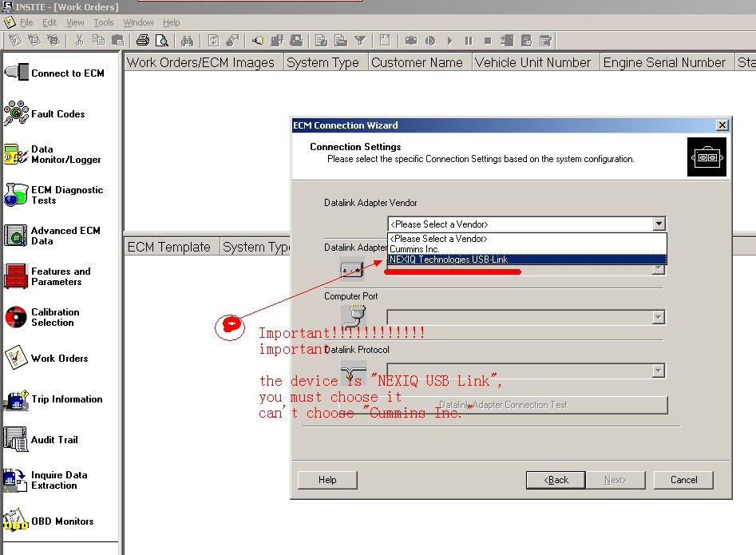Click the Customer Name column header
The image size is (756, 555).
[x=417, y=62]
